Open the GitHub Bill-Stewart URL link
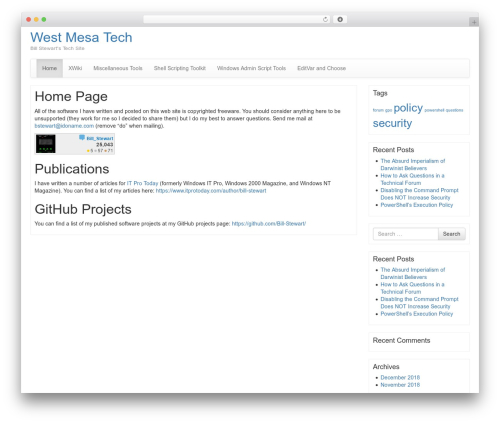The height and width of the screenshot is (423, 500). click(x=269, y=224)
